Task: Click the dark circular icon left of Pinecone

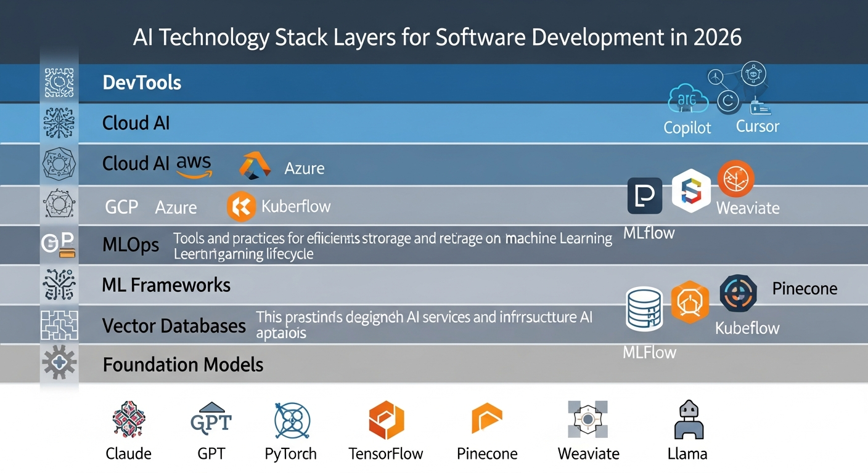Action: (x=739, y=294)
